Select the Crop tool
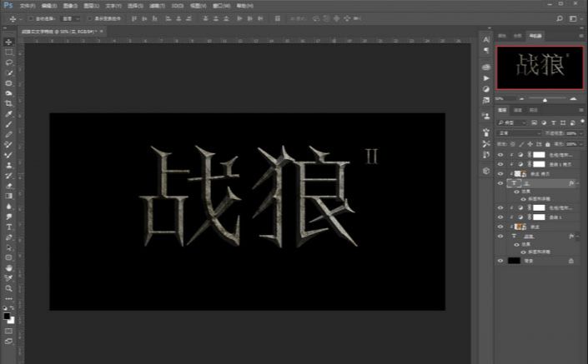This screenshot has height=364, width=588. (8, 103)
